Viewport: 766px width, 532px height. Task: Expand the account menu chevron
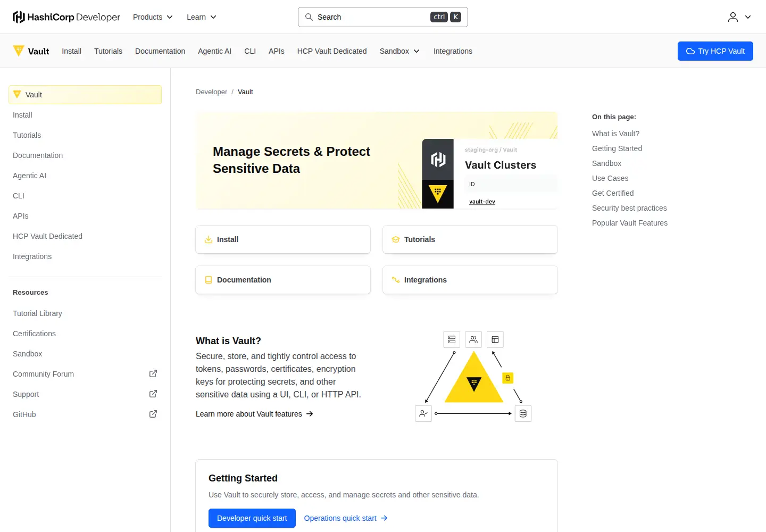(x=748, y=17)
